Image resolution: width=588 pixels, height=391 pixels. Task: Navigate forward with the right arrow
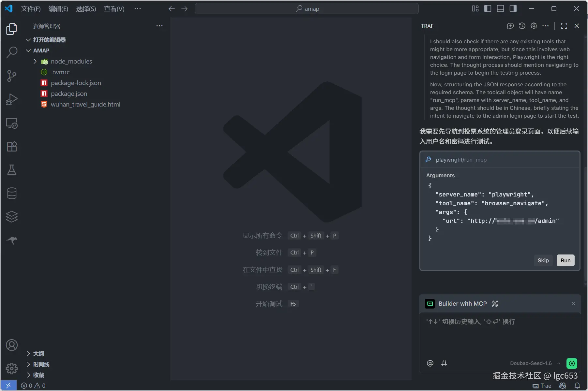185,9
